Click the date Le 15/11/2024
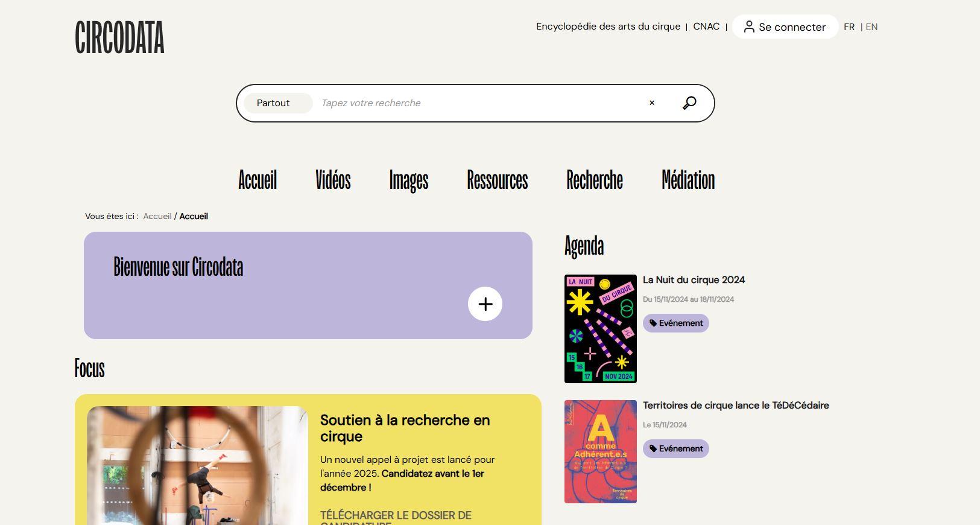The width and height of the screenshot is (980, 525). tap(665, 425)
